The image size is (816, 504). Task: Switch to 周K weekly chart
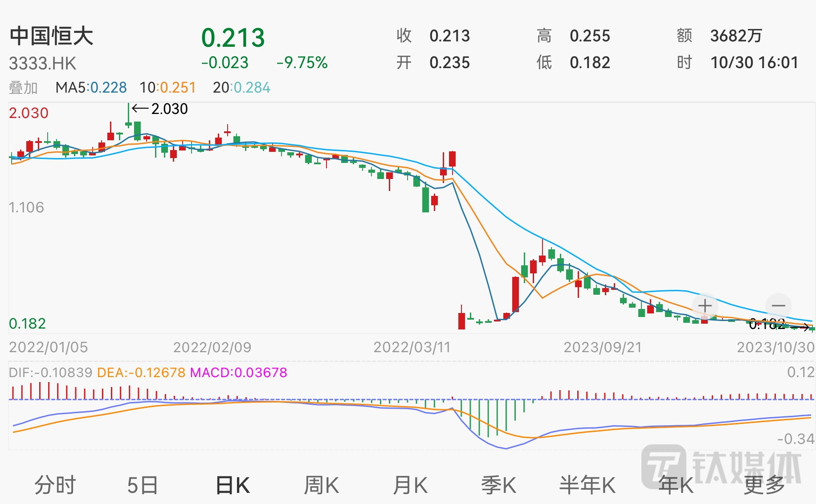coord(321,485)
